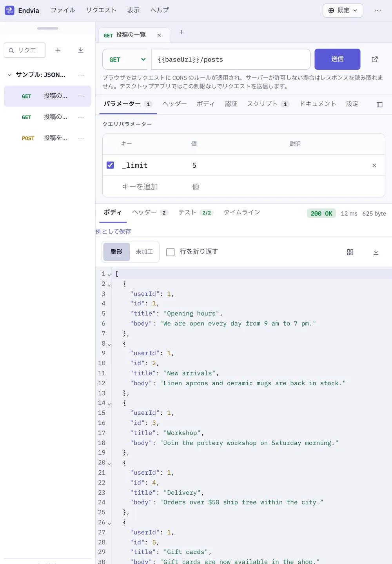Screen dimensions: 392x564
Task: Click the sidebar top drag handle bar
Action: click(x=48, y=28)
